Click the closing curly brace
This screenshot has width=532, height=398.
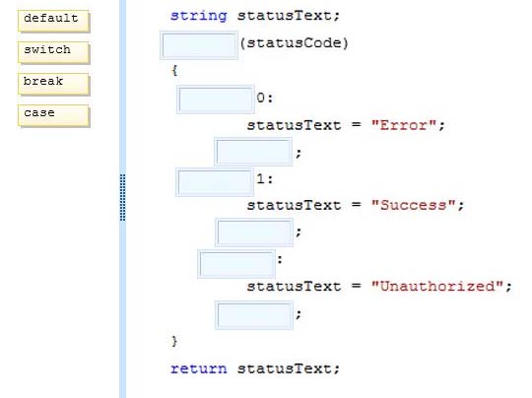[174, 341]
